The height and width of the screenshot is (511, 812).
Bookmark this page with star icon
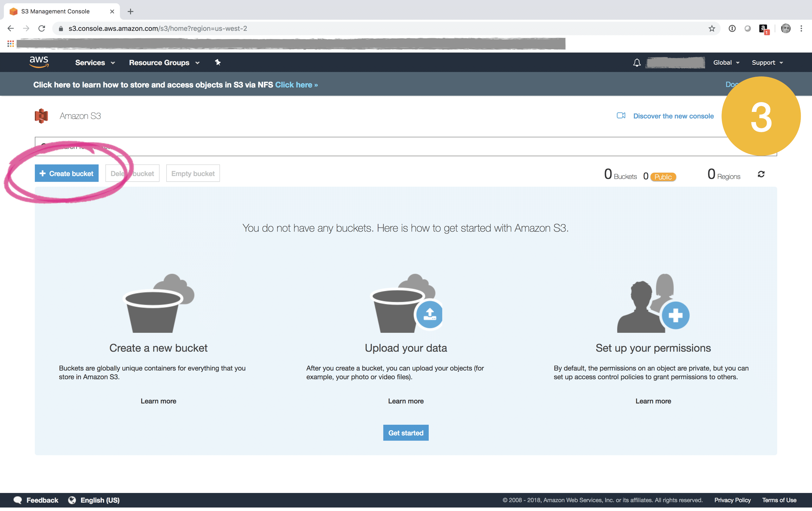click(x=712, y=28)
